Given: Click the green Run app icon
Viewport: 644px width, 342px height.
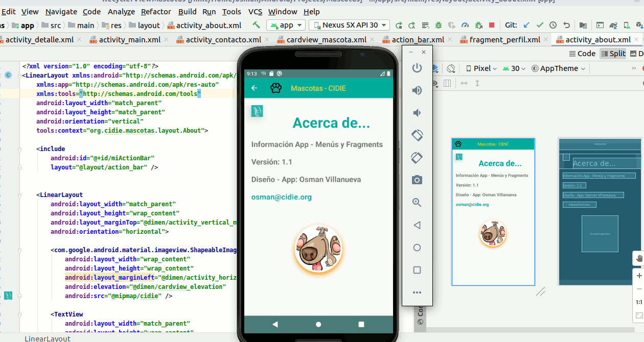Looking at the screenshot, I should tap(399, 25).
